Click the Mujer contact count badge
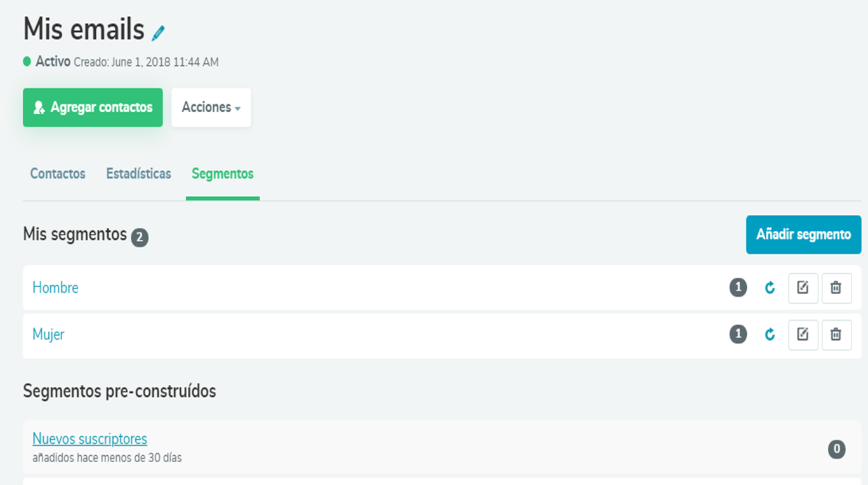The height and width of the screenshot is (485, 868). coord(738,335)
